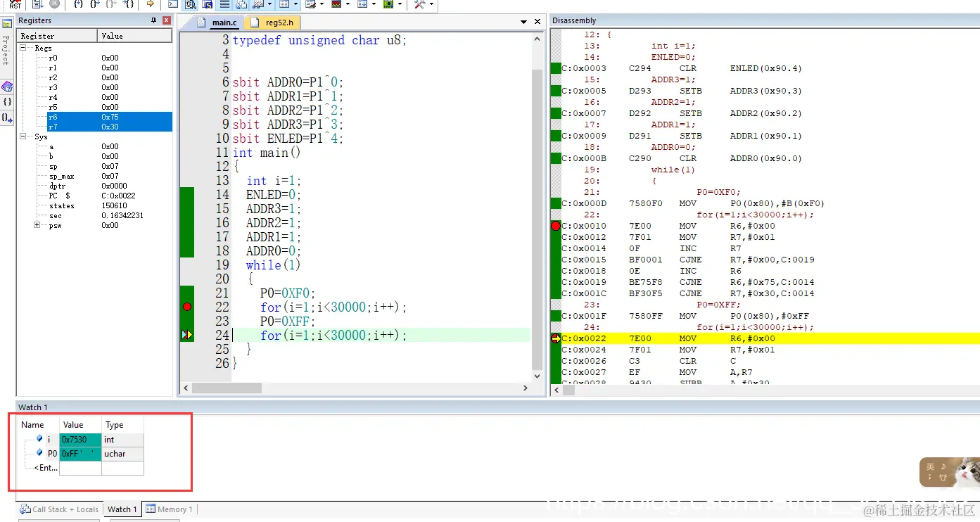This screenshot has height=522, width=980.
Task: Collapse the Regs tree node
Action: [23, 48]
